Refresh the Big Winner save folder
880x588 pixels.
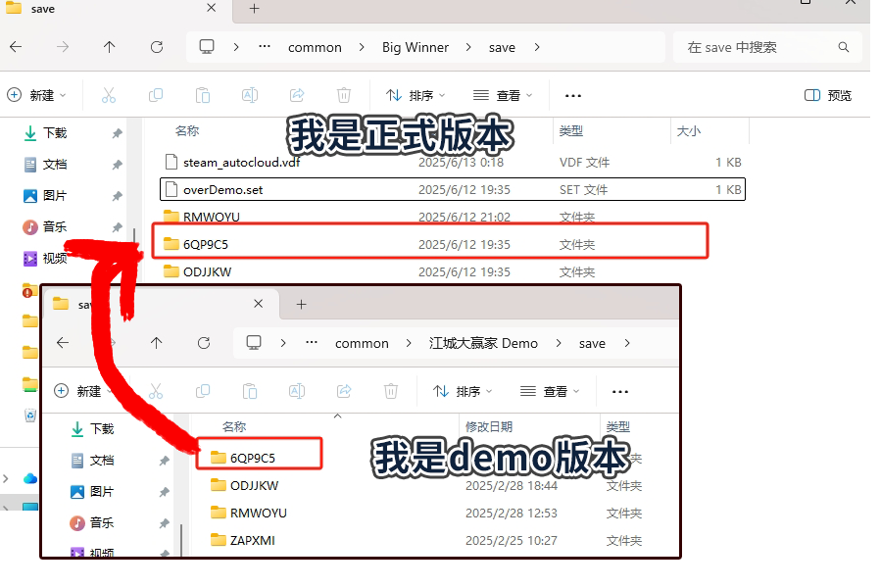(x=157, y=47)
